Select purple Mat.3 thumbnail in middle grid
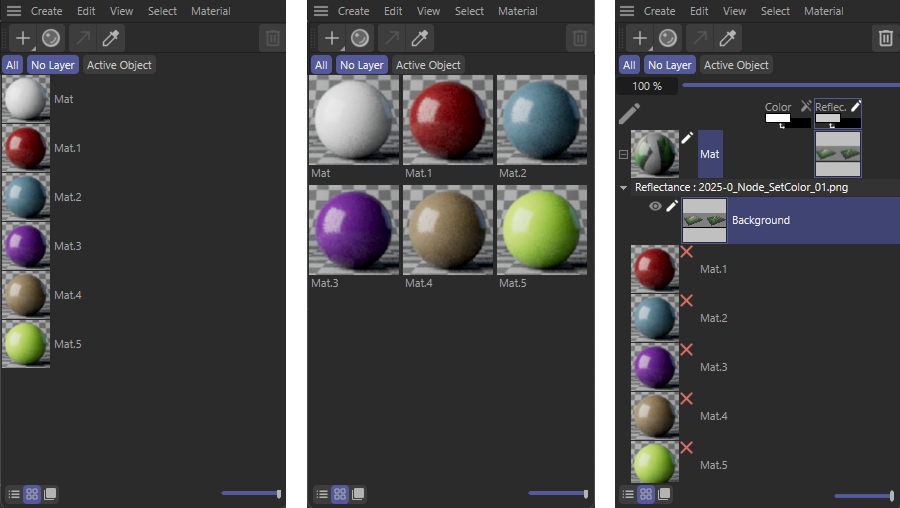Viewport: 900px width, 508px height. [x=354, y=230]
